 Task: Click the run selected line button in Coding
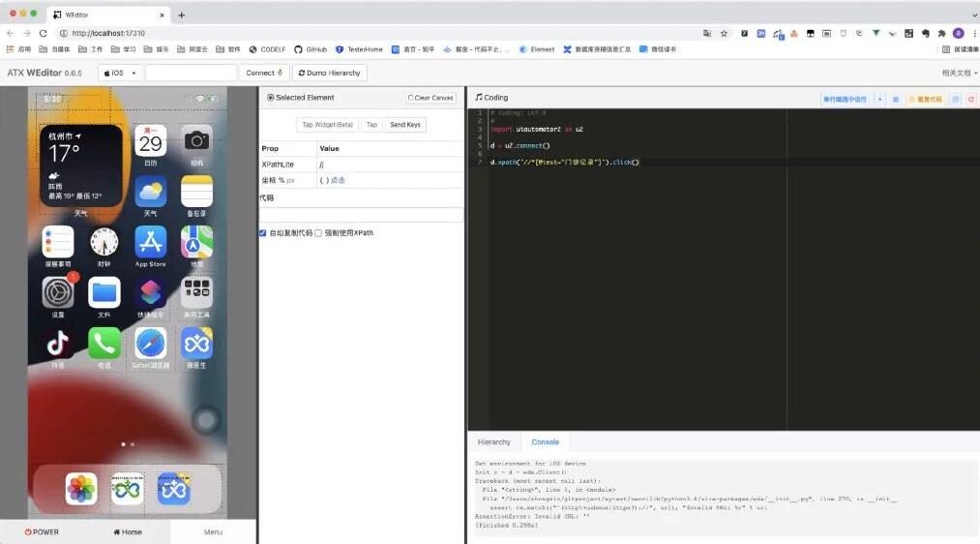[845, 100]
